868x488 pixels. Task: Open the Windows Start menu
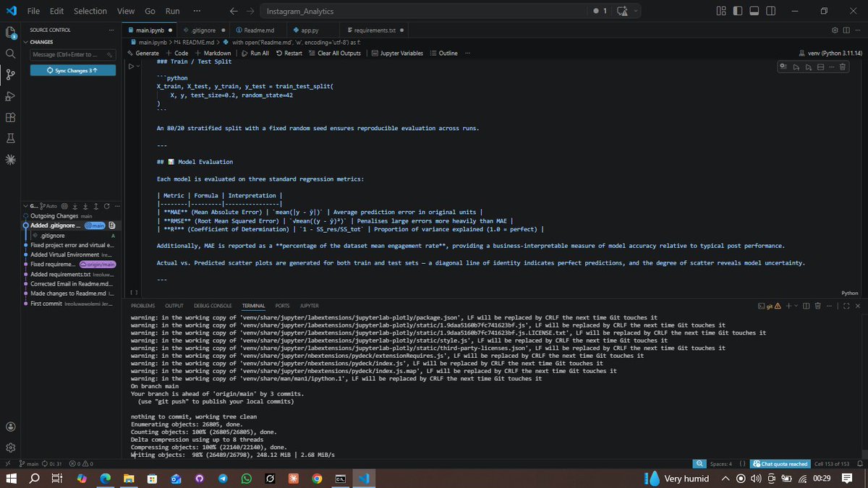pyautogui.click(x=11, y=479)
